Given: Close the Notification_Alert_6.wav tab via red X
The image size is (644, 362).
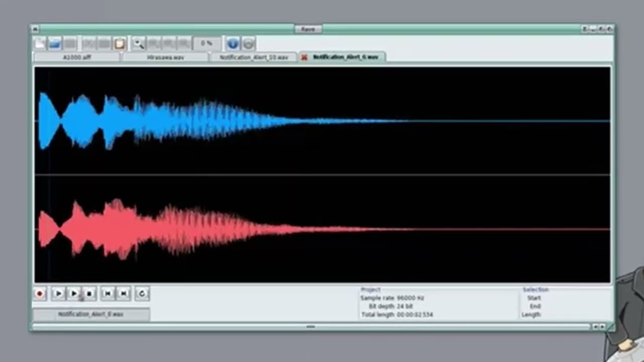Looking at the screenshot, I should click(304, 57).
